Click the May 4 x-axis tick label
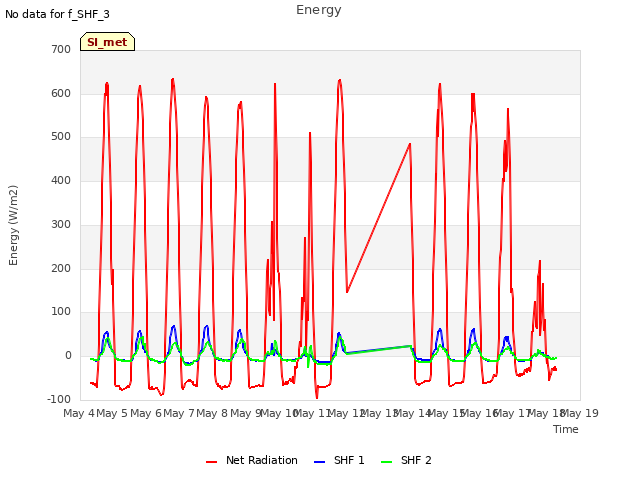Screen dimensions: 640x480 point(79,413)
